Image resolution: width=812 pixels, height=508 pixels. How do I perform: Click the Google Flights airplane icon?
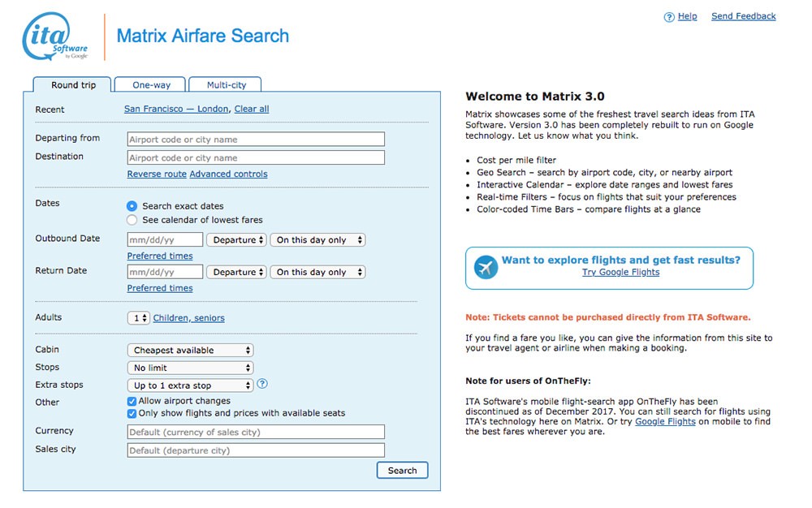tap(486, 268)
